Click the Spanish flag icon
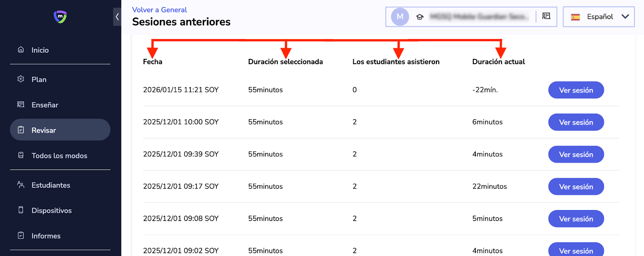644x256 pixels. (576, 17)
